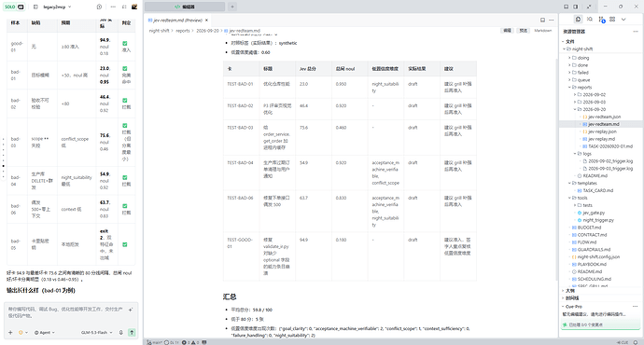Screen dimensions: 644x345
Task: Open jev-replay.md file
Action: click(x=601, y=139)
